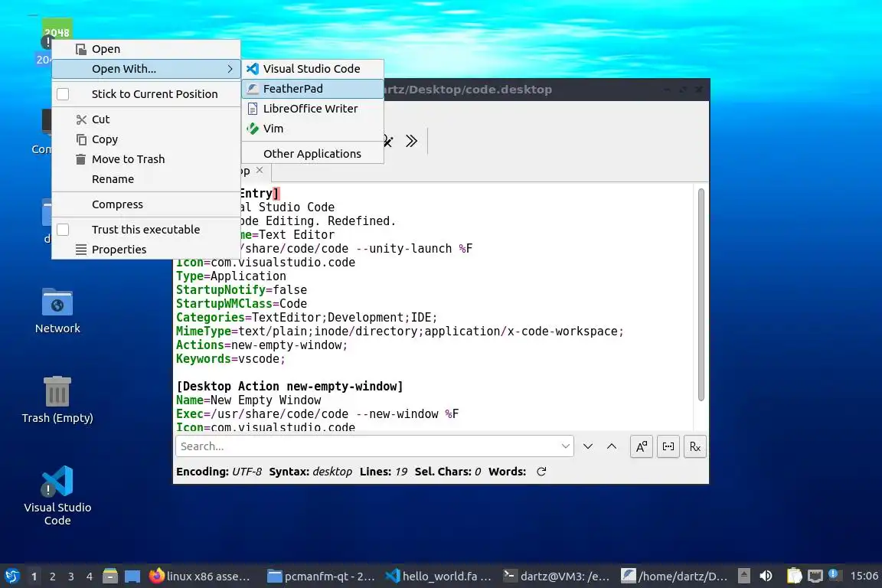The image size is (882, 588).
Task: Click the Syntax: desktop status label
Action: pos(311,472)
